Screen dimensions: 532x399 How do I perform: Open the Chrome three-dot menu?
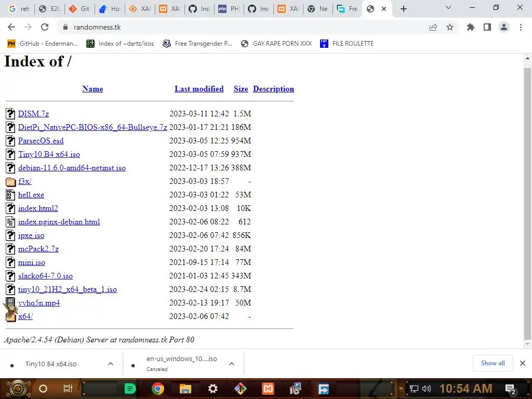tap(521, 27)
